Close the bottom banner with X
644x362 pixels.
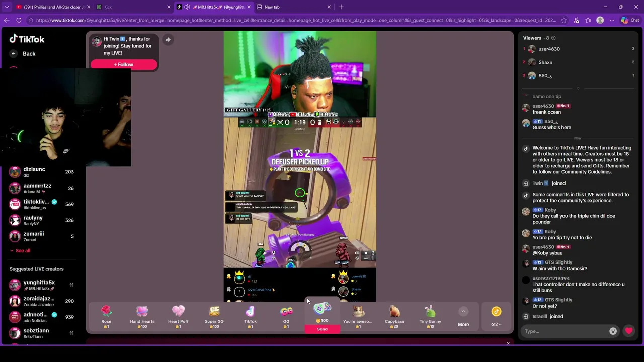coord(508,343)
